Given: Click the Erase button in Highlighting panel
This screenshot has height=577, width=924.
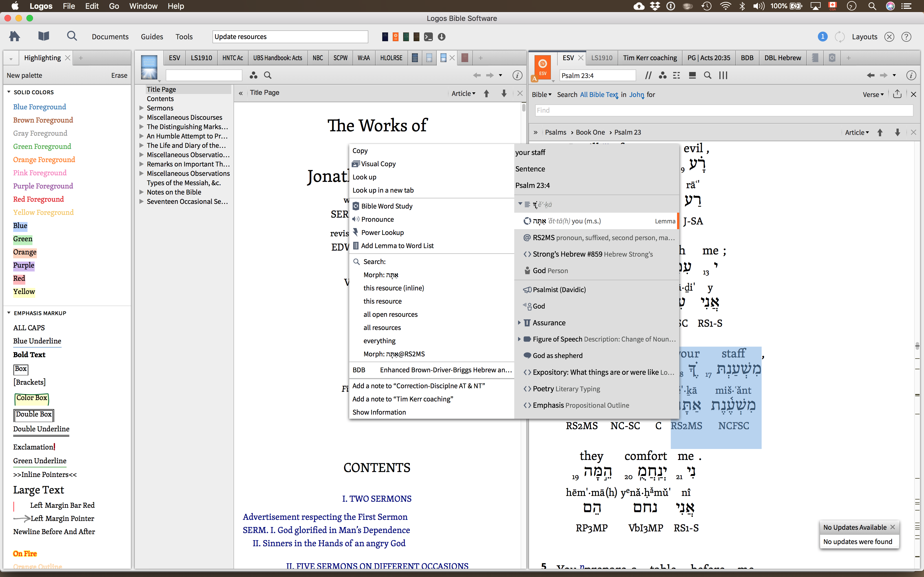Looking at the screenshot, I should pos(119,76).
